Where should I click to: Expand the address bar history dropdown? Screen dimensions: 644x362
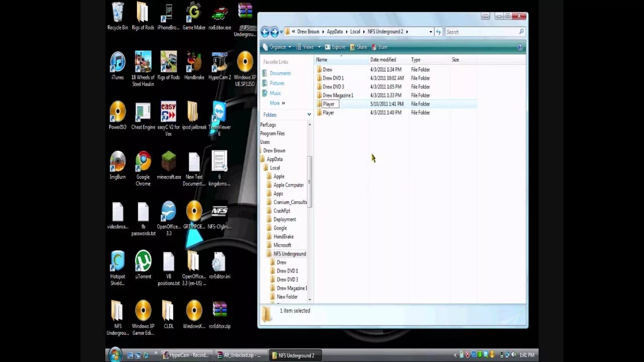[x=431, y=32]
